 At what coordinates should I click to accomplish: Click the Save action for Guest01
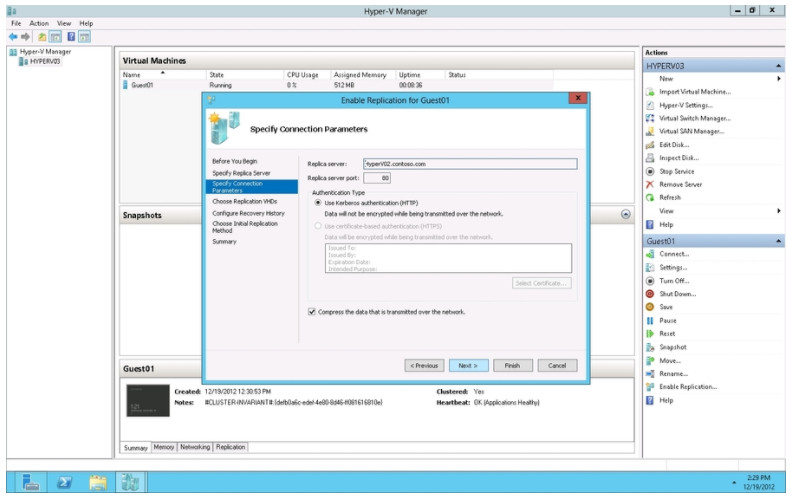click(x=665, y=307)
